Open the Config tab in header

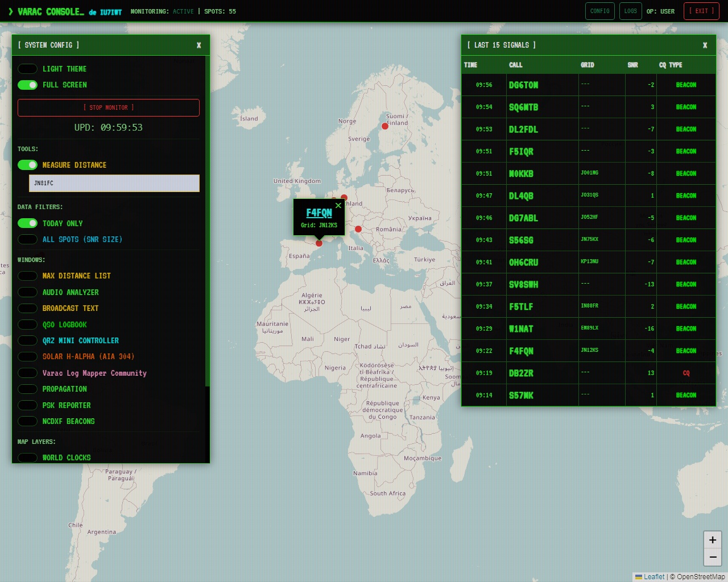tap(599, 11)
